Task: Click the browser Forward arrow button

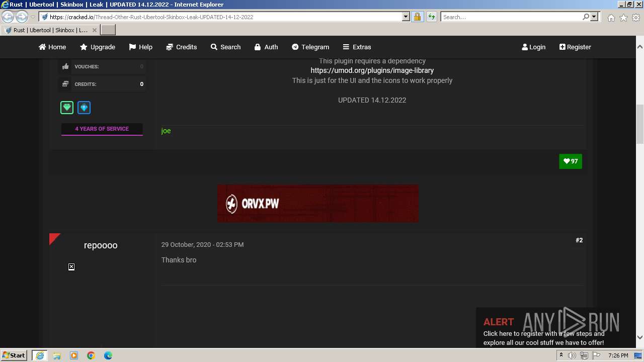Action: [x=22, y=17]
